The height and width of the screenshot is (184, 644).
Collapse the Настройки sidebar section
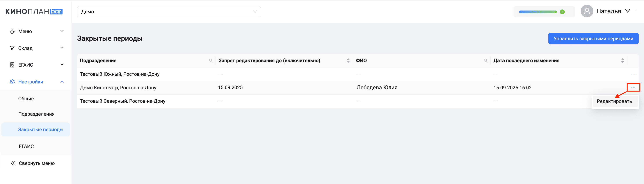pyautogui.click(x=37, y=82)
